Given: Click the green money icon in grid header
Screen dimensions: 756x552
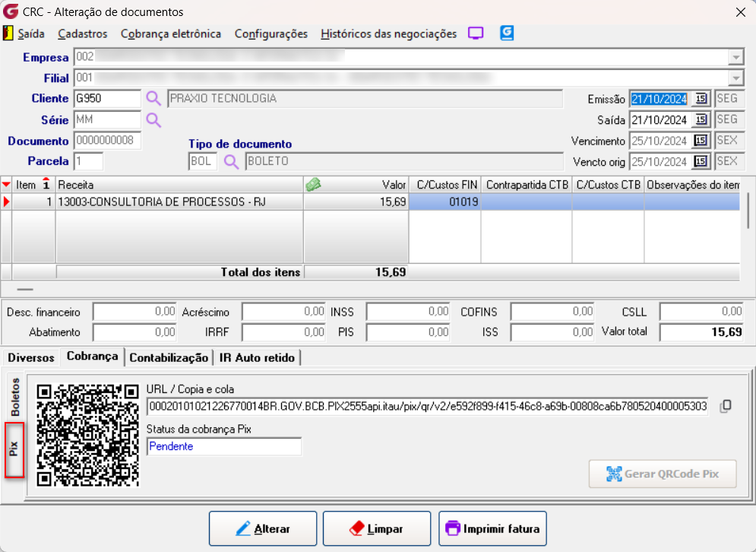Looking at the screenshot, I should tap(313, 184).
